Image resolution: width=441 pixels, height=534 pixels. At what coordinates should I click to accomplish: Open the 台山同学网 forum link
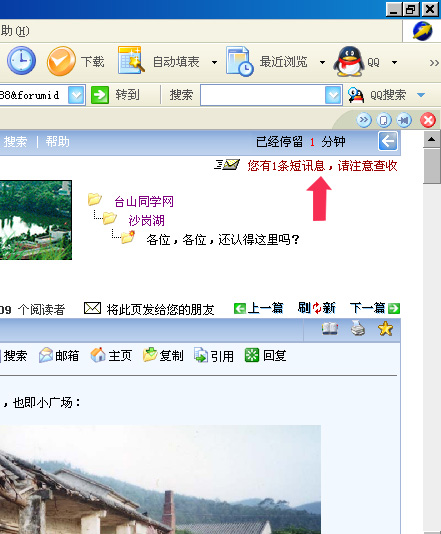(144, 202)
